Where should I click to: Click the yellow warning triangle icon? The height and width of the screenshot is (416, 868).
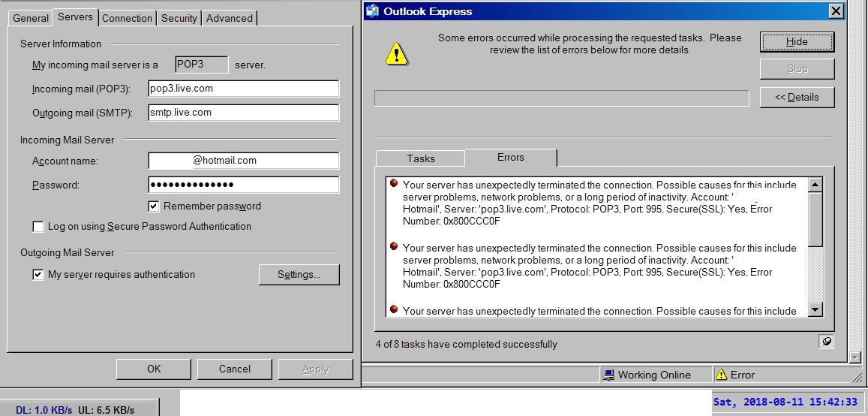[x=396, y=53]
